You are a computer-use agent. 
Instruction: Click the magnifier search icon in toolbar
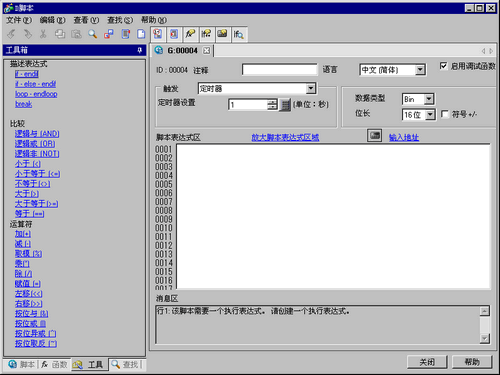click(x=92, y=34)
